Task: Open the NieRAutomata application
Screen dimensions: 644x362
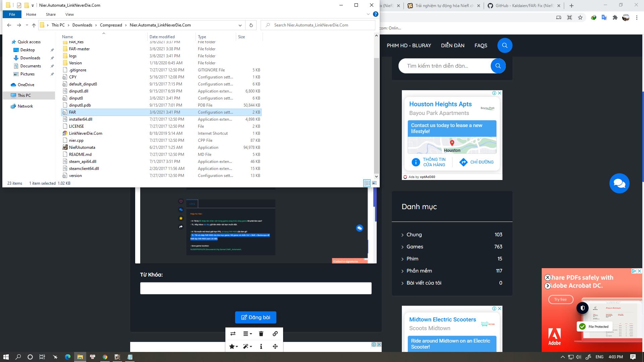Action: point(82,147)
